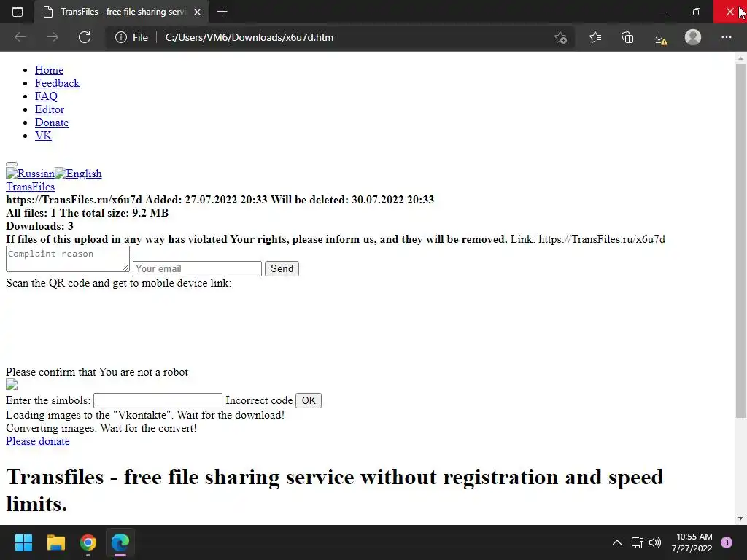
Task: Open the Donate link
Action: [x=52, y=122]
